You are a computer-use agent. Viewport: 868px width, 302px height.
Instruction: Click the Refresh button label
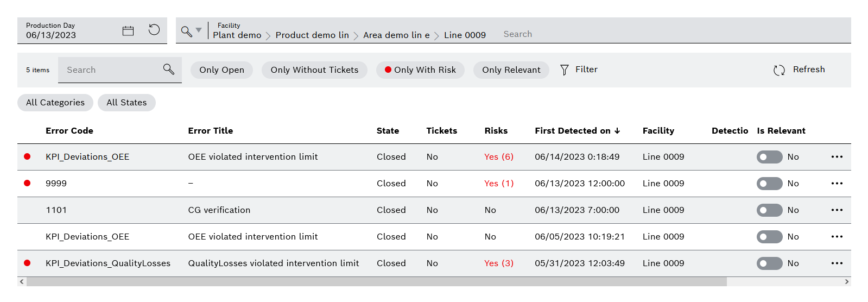809,70
